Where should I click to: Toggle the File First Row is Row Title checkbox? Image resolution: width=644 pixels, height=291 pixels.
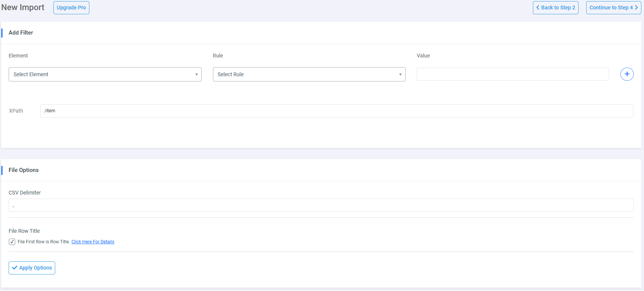12,242
